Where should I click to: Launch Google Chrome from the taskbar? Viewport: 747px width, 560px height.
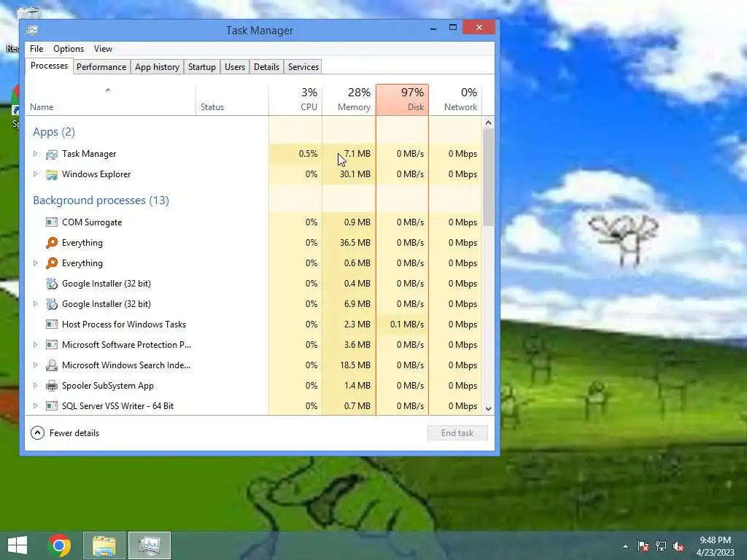59,545
